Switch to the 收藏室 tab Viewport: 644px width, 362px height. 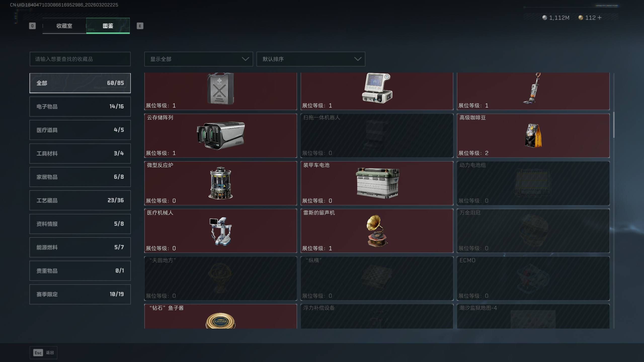click(64, 26)
